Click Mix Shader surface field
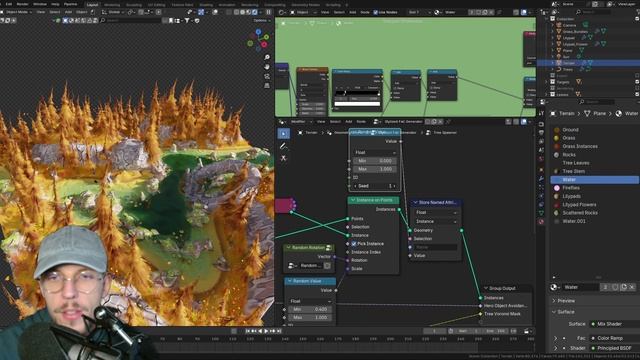This screenshot has width=640, height=360. [x=614, y=324]
